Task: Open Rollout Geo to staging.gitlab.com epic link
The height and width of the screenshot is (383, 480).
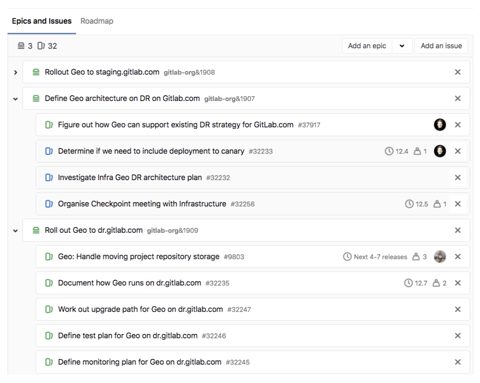Action: coord(102,72)
